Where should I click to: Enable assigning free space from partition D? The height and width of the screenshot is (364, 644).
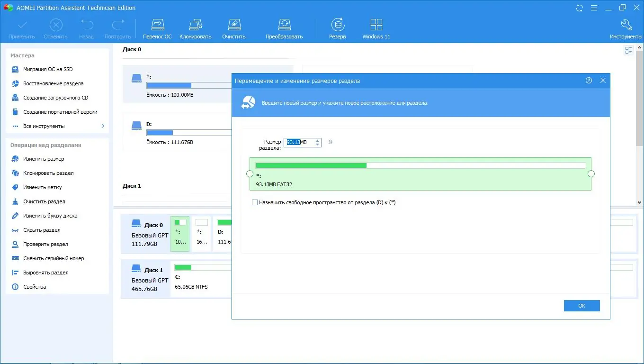coord(254,202)
